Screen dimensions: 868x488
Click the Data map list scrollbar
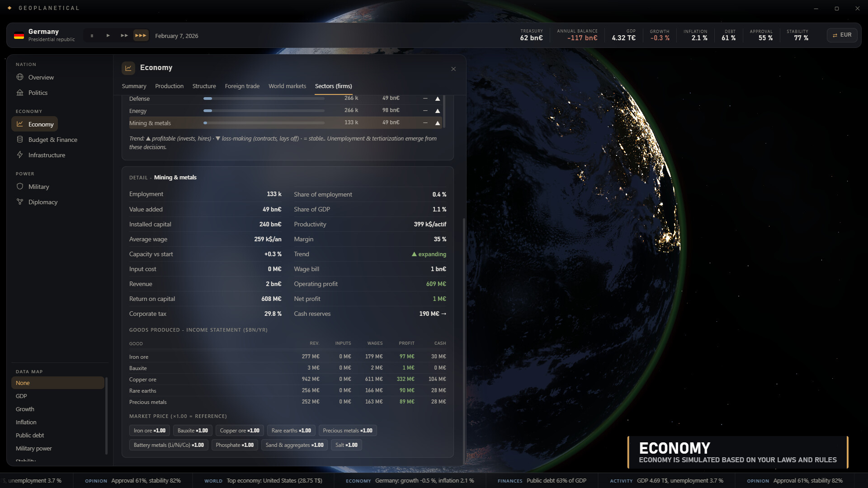[106, 416]
